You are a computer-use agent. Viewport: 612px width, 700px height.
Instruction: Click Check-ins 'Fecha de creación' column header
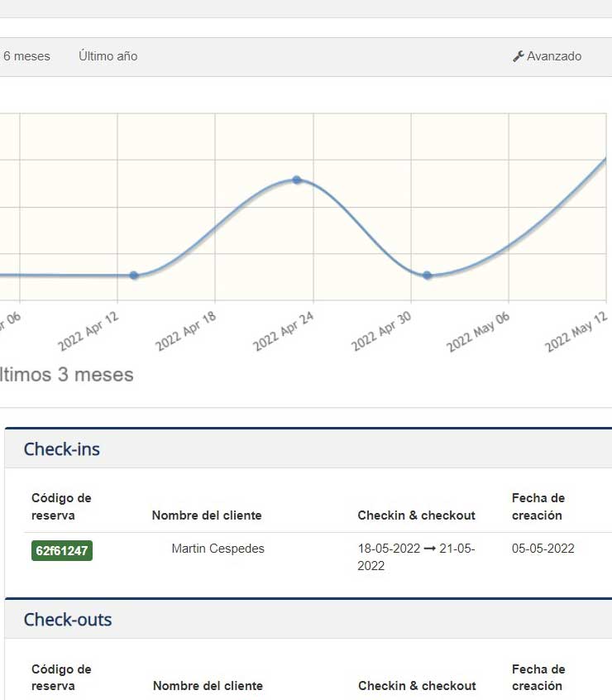(538, 506)
